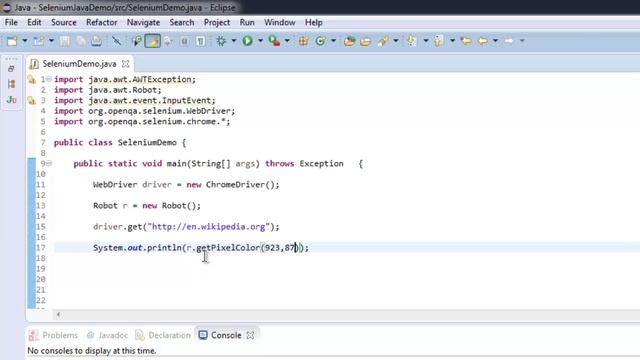Open dropdown beside Next Annotation icon
The image size is (640, 360).
point(426,41)
